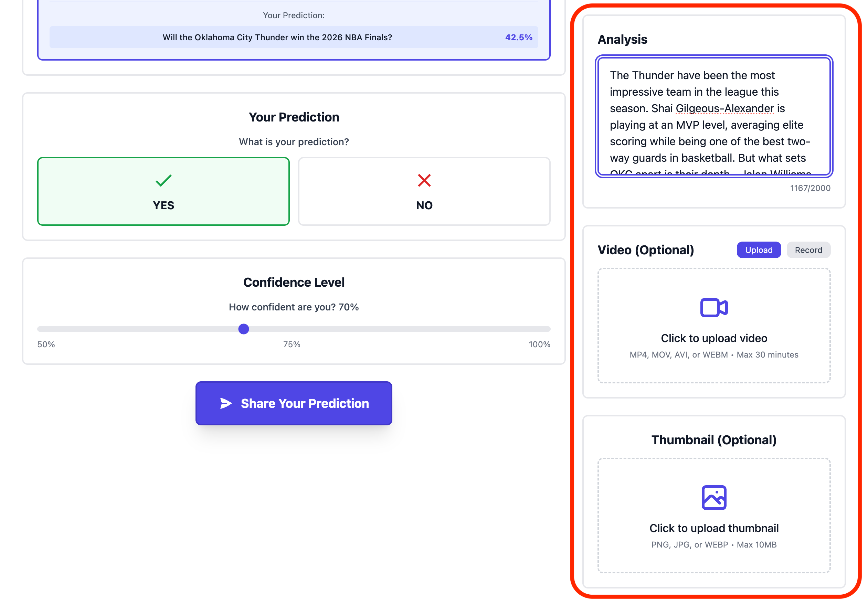Switch video mode to Upload
The image size is (868, 605).
758,250
